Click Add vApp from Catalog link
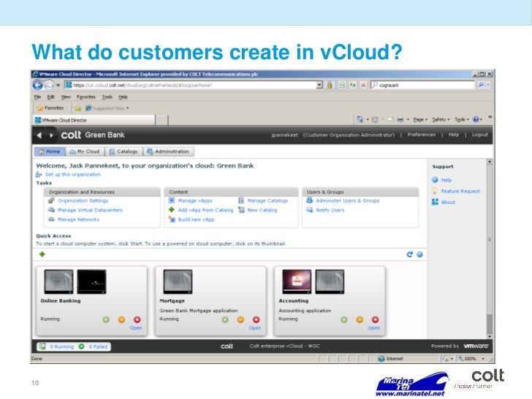 point(205,210)
